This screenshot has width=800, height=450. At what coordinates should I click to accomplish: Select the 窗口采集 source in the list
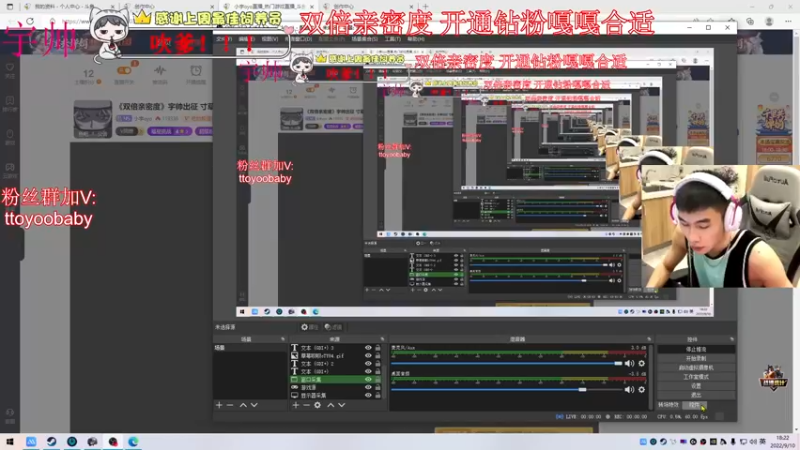(337, 380)
